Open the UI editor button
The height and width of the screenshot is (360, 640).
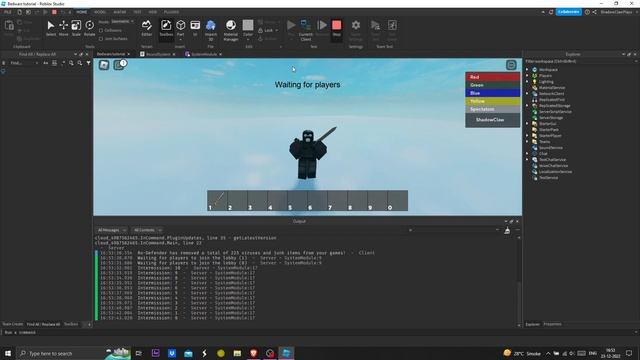coord(195,28)
